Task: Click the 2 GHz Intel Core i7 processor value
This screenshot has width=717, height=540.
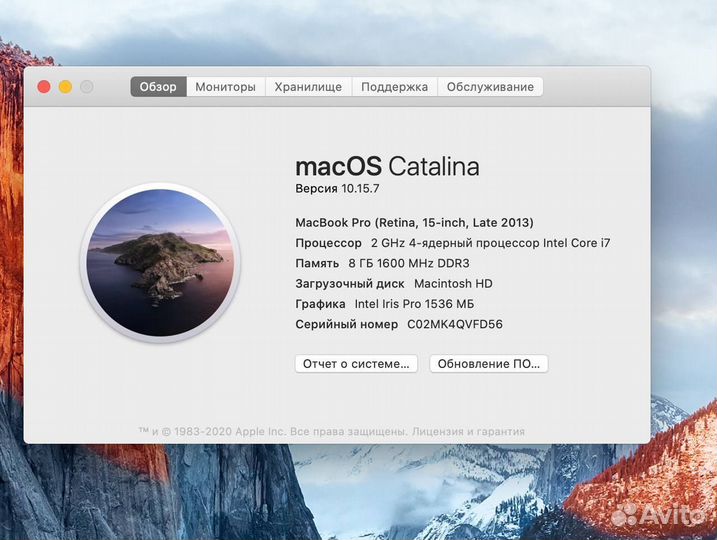Action: [x=491, y=243]
